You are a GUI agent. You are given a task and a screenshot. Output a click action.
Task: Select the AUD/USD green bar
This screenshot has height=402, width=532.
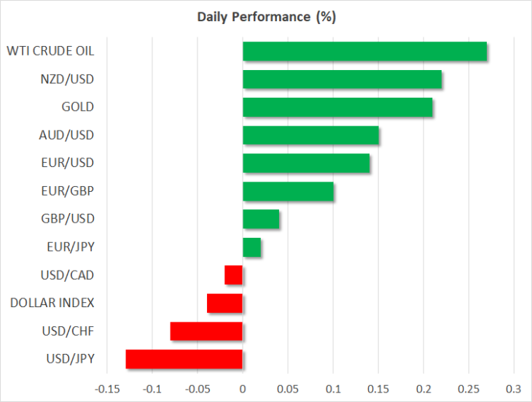[310, 135]
